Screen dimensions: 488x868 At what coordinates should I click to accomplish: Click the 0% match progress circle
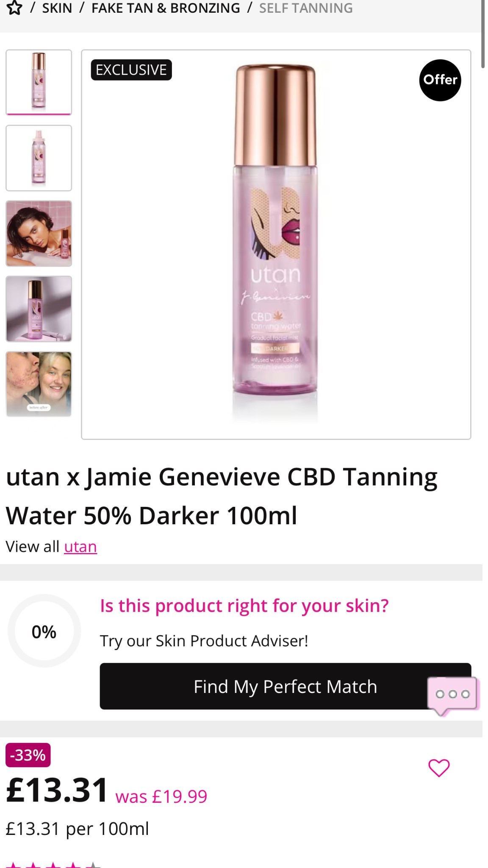(44, 631)
